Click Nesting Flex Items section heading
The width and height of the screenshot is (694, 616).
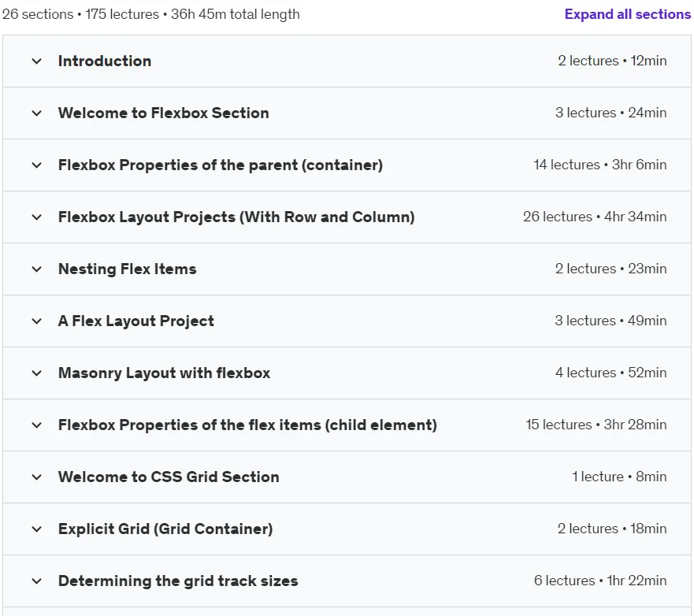click(x=128, y=269)
